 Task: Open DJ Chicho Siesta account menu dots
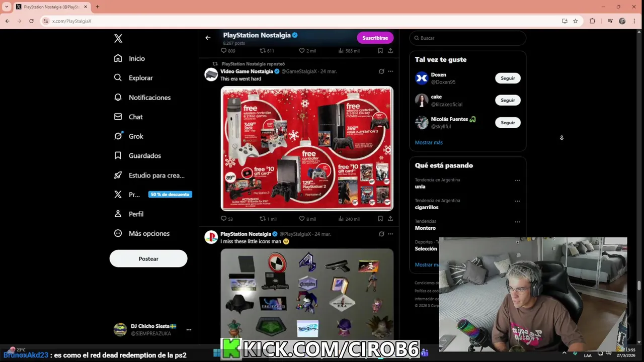point(189,330)
